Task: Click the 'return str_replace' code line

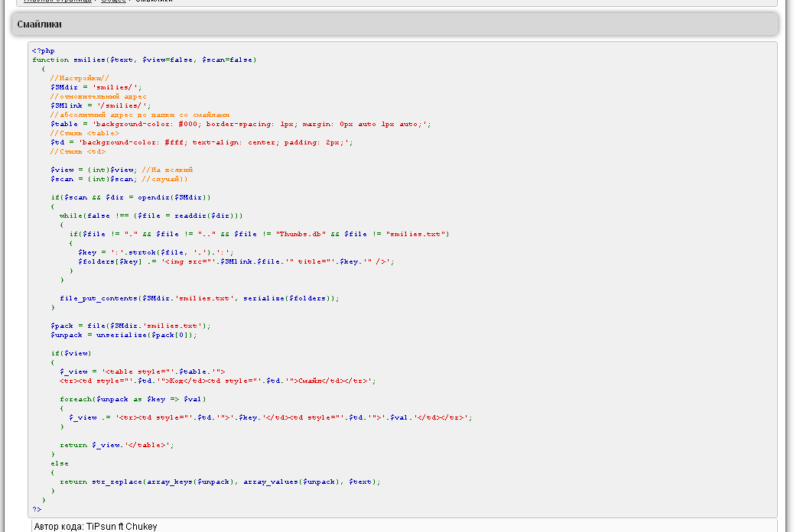Action: pos(220,482)
